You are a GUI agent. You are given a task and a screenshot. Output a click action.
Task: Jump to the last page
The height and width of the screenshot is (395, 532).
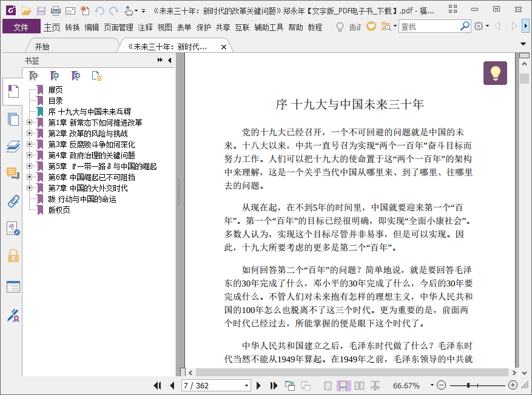(x=274, y=385)
